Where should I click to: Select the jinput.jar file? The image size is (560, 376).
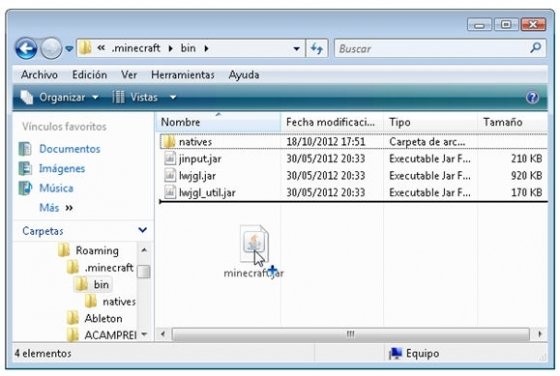[x=200, y=159]
